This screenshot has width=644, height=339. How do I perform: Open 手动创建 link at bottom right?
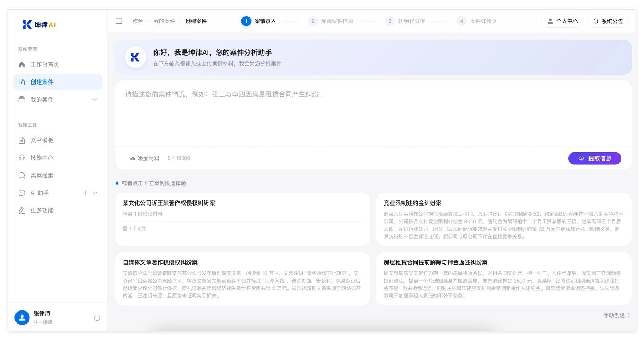click(617, 315)
